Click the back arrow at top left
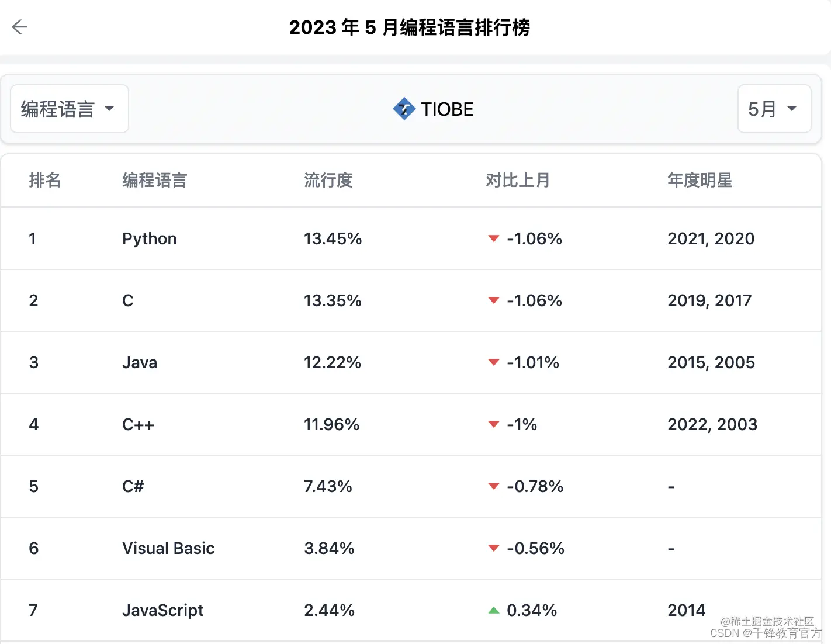Screen dimensions: 831x644 [19, 27]
